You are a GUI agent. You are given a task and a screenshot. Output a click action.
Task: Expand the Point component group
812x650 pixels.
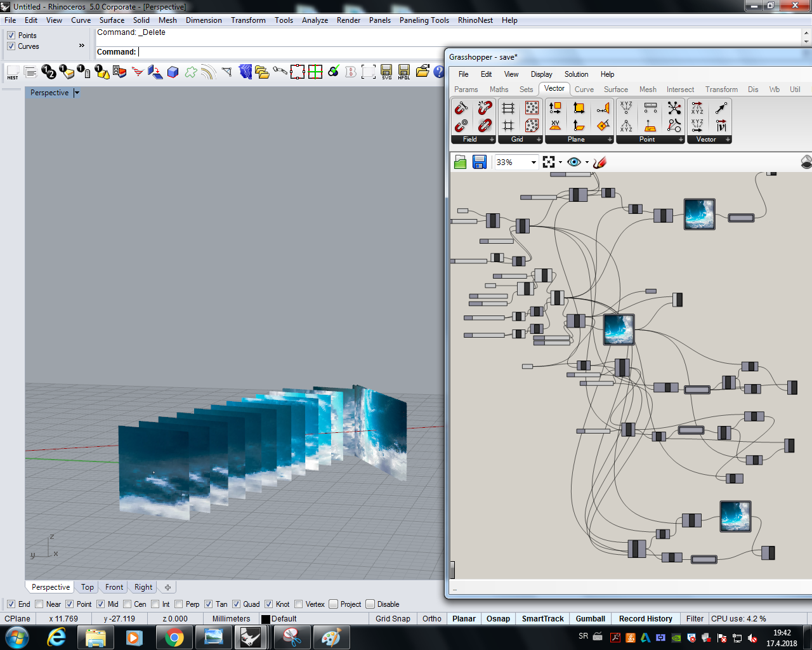pyautogui.click(x=681, y=140)
